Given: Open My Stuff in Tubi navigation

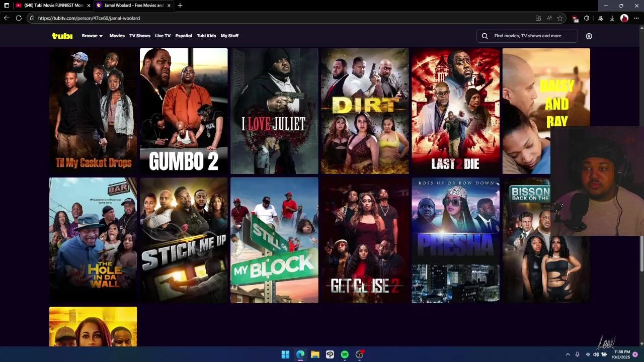Looking at the screenshot, I should [229, 36].
